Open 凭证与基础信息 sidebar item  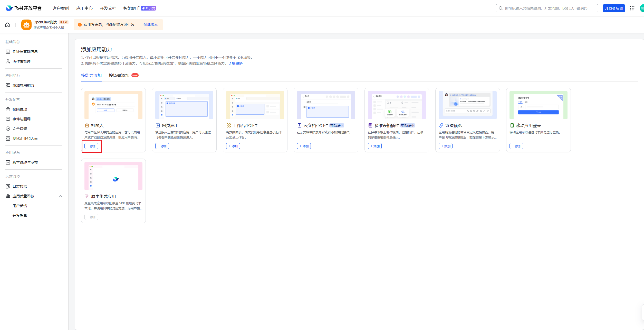coord(25,52)
